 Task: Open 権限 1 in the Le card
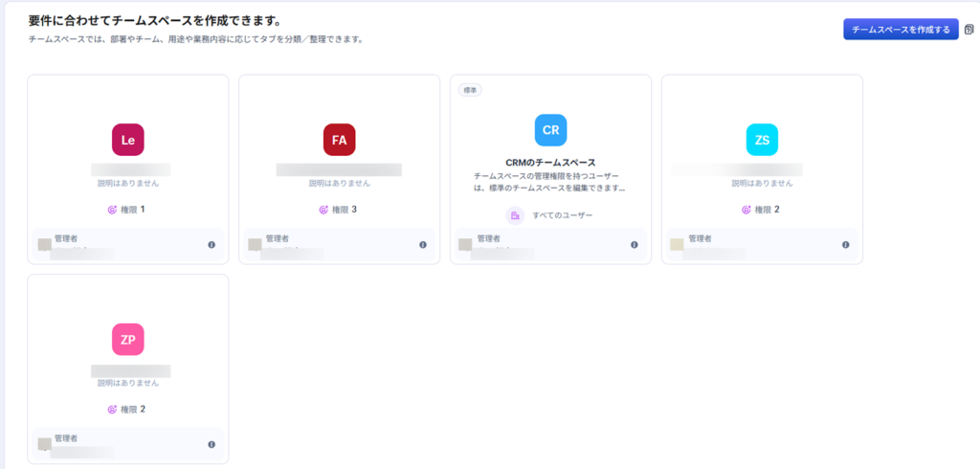click(127, 209)
